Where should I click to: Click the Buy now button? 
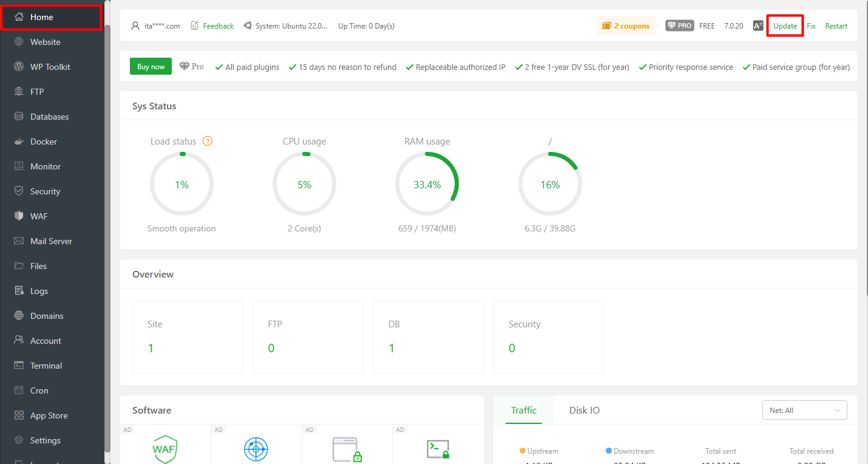click(151, 66)
